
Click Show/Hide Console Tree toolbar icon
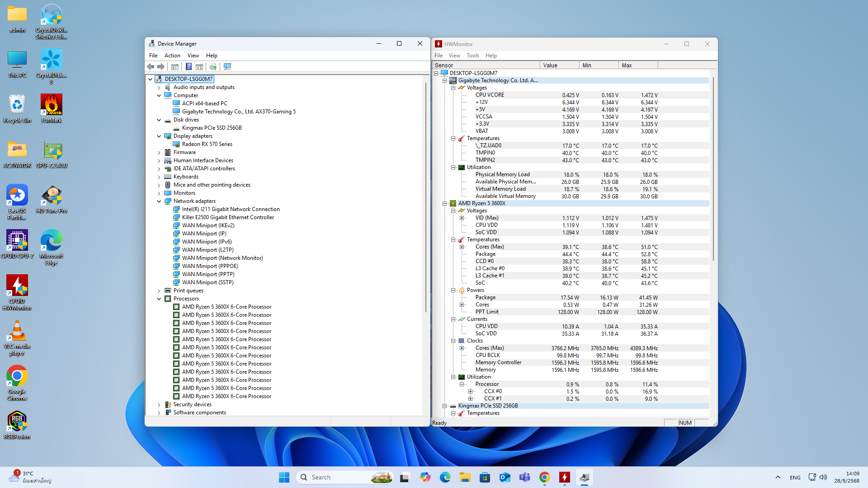[175, 66]
